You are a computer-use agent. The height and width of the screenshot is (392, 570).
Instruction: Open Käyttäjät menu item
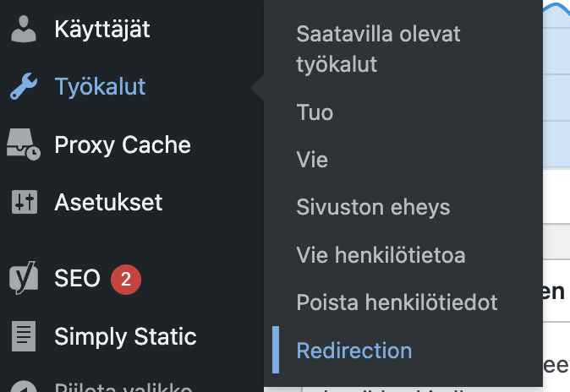(102, 29)
